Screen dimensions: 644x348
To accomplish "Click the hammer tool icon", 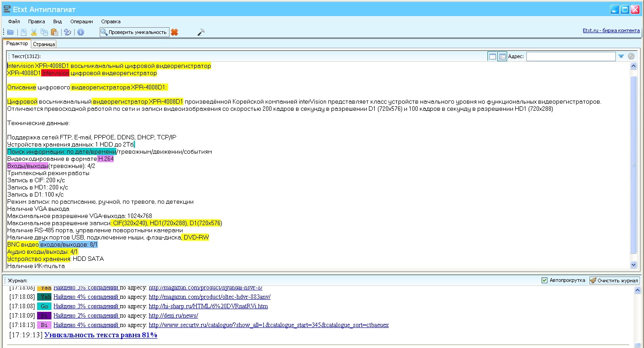I will [x=201, y=32].
